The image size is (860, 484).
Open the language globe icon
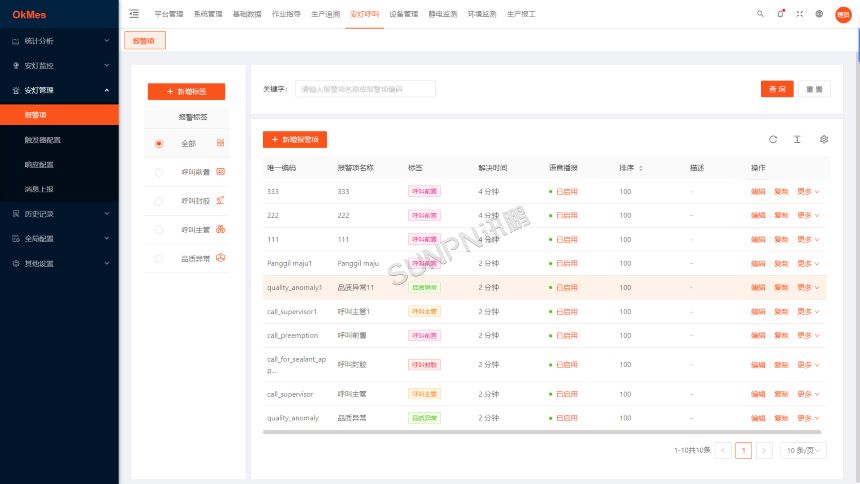coord(819,14)
